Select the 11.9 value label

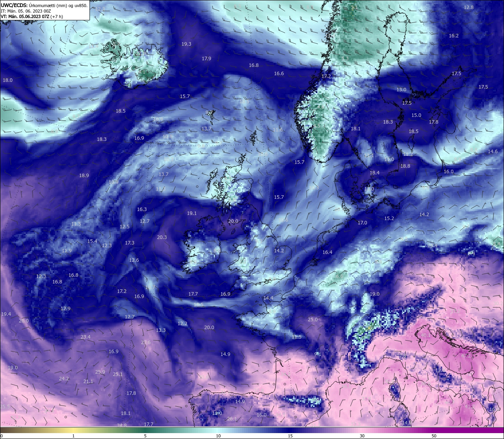(x=67, y=251)
